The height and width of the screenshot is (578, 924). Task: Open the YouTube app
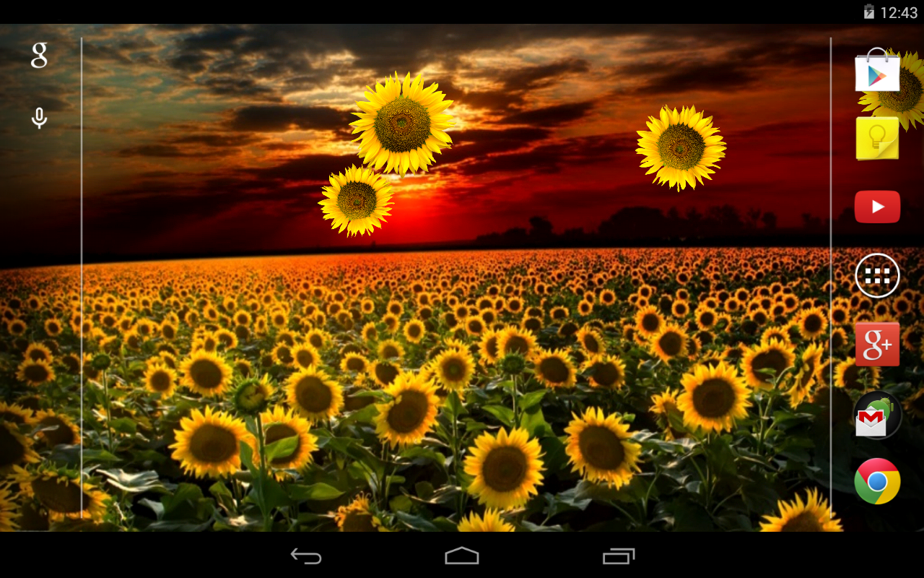coord(877,207)
